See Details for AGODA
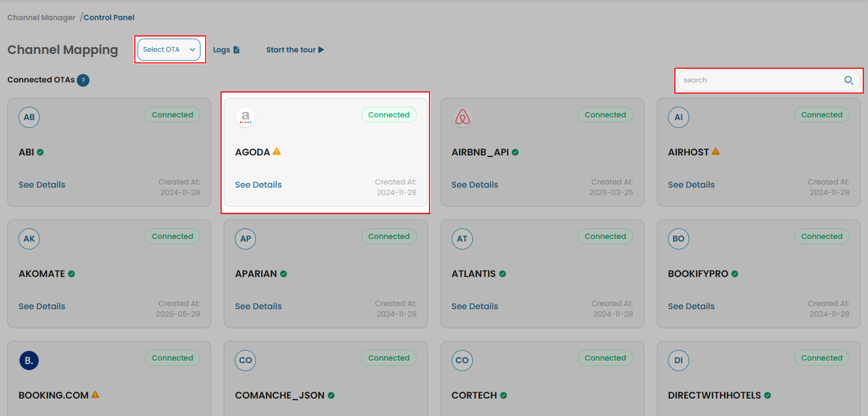Image resolution: width=868 pixels, height=416 pixels. 258,185
